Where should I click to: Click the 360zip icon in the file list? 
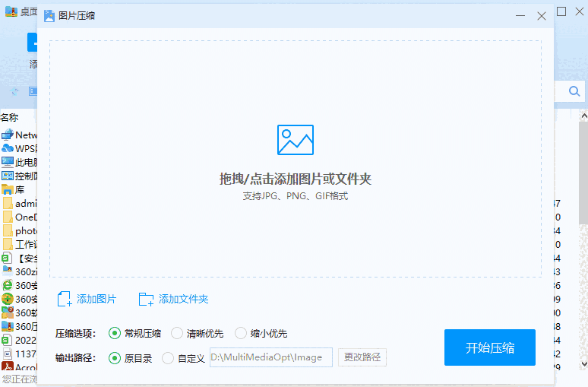click(7, 271)
